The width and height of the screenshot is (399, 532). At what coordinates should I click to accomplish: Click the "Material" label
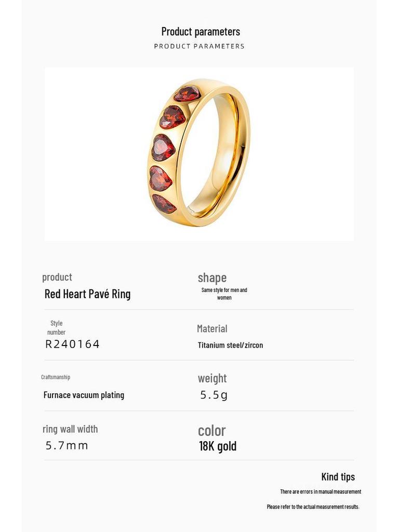tap(212, 328)
